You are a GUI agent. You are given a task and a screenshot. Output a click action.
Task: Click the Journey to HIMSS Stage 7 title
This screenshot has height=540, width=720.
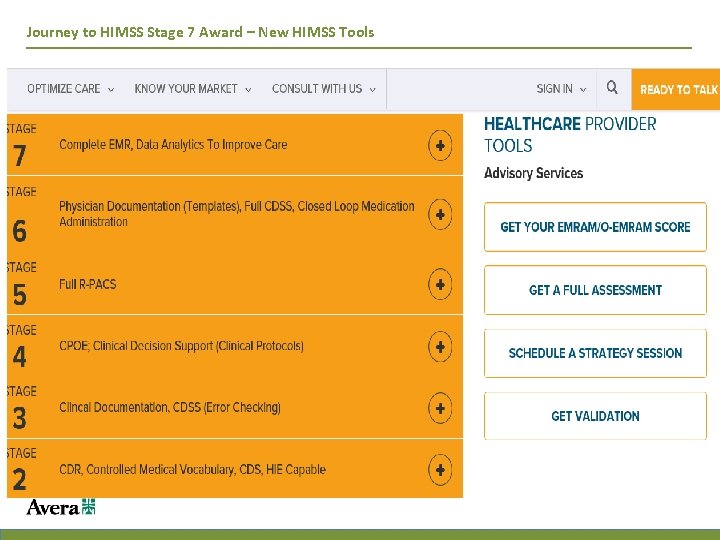point(200,32)
